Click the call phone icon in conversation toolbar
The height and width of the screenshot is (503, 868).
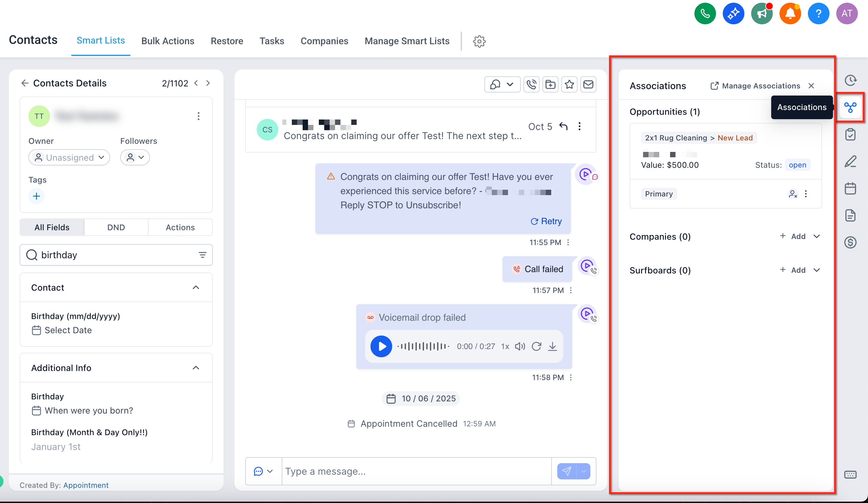pos(532,84)
